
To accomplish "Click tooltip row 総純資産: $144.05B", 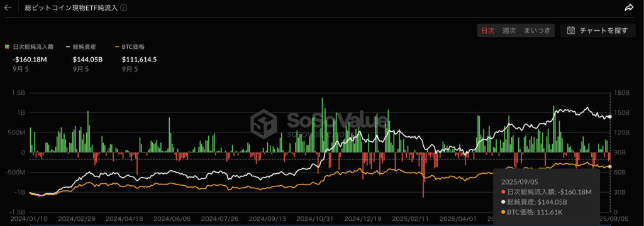I will point(534,202).
